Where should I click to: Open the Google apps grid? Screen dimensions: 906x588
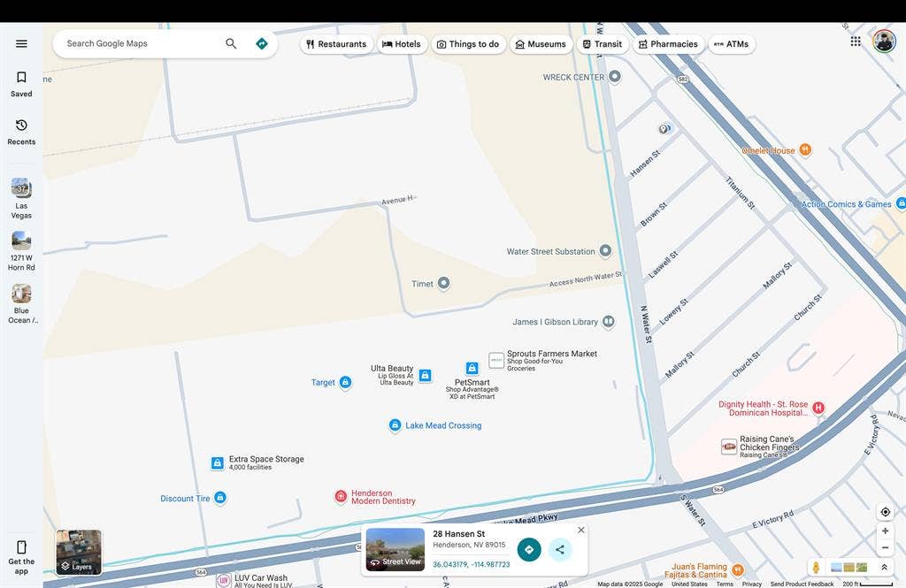(x=856, y=42)
